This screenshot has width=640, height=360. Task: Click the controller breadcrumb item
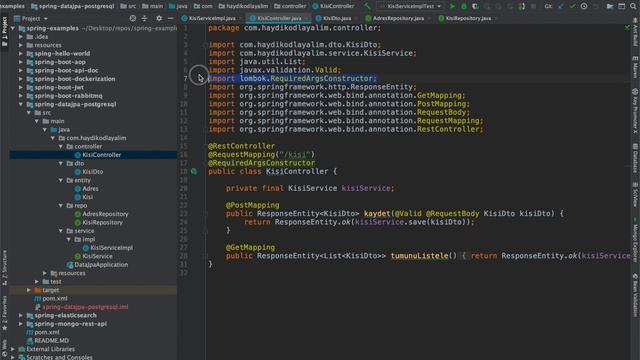pyautogui.click(x=290, y=6)
